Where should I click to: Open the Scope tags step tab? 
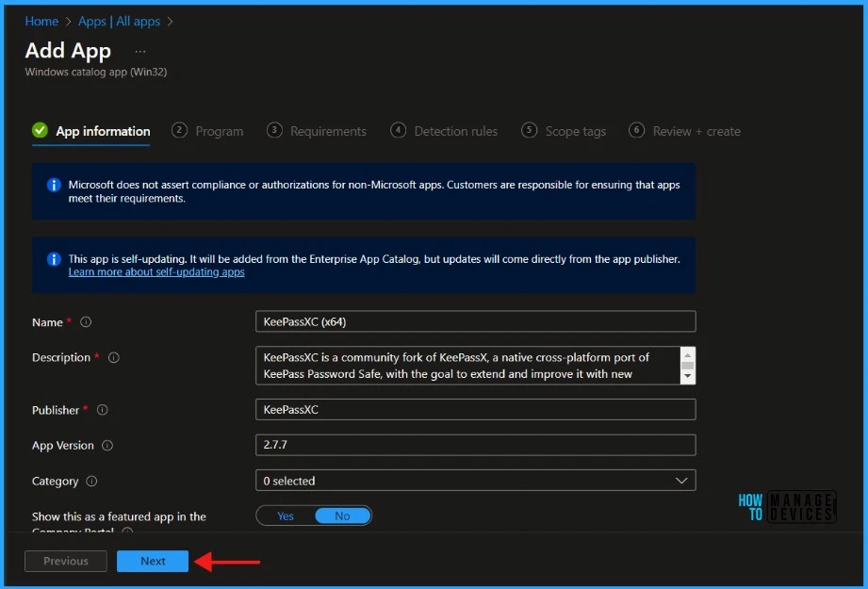[564, 131]
